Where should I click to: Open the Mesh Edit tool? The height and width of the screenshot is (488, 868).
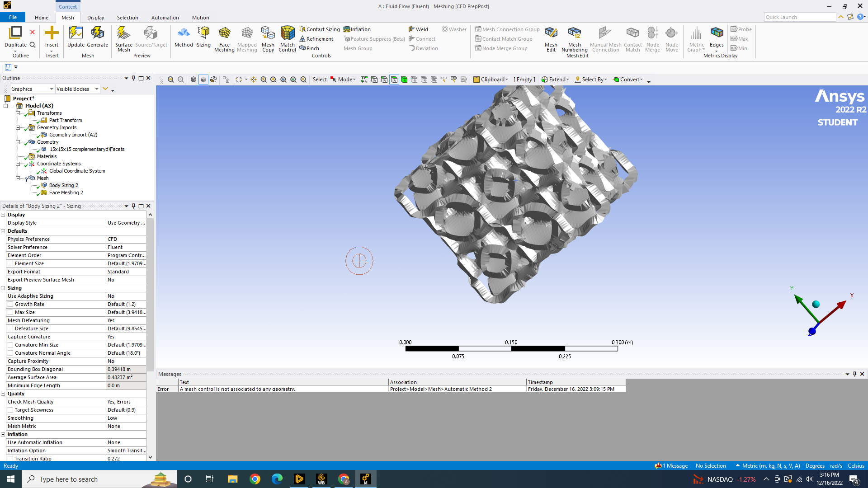tap(551, 39)
